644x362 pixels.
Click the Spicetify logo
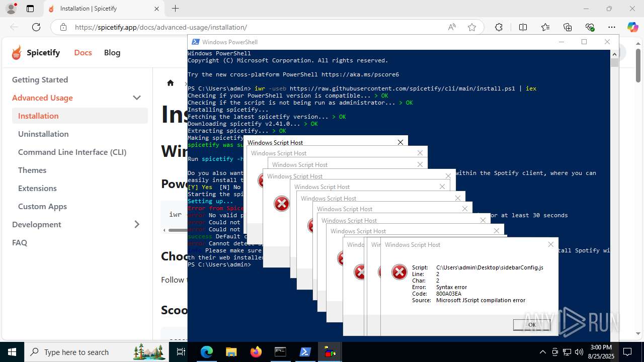[x=36, y=52]
